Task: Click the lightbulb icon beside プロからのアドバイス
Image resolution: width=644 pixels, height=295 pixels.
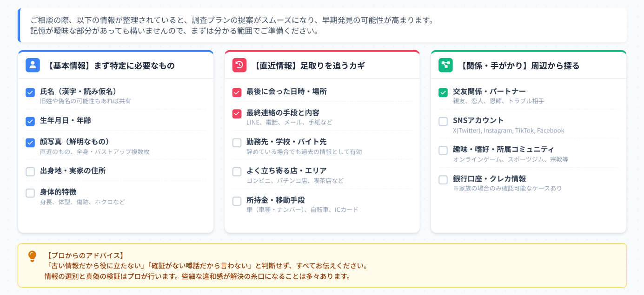Action: (32, 256)
